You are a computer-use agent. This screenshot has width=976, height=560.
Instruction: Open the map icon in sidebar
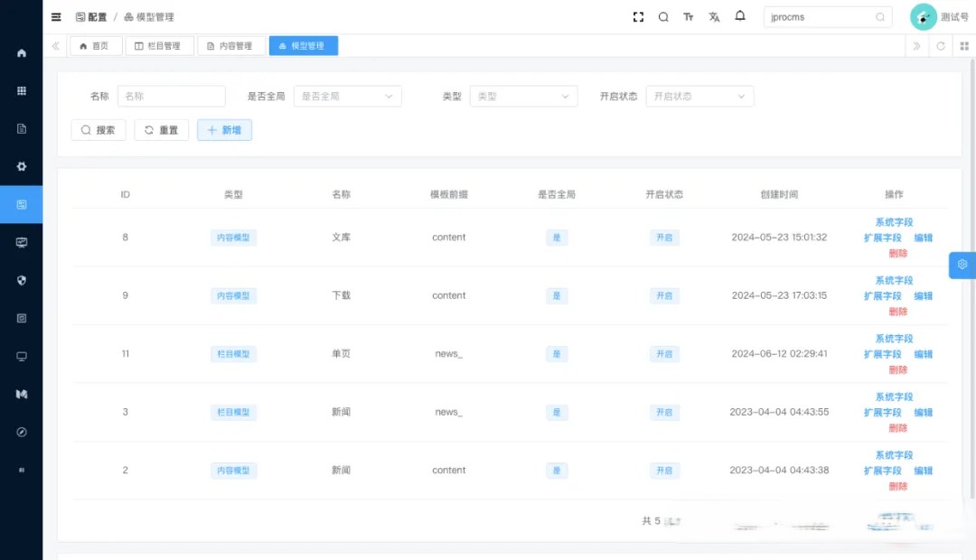pos(22,395)
